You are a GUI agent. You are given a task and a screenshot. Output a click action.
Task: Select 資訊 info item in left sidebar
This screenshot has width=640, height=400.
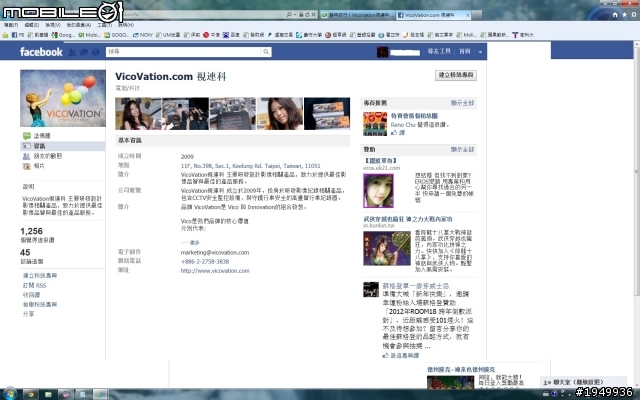pyautogui.click(x=63, y=146)
